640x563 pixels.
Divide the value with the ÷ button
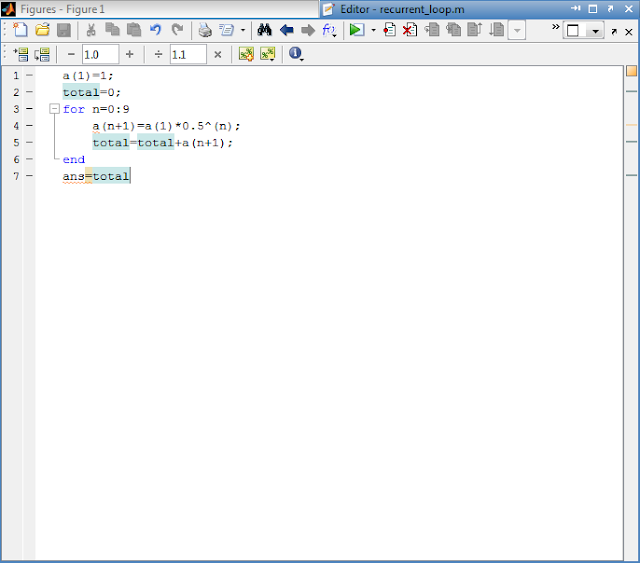158,54
